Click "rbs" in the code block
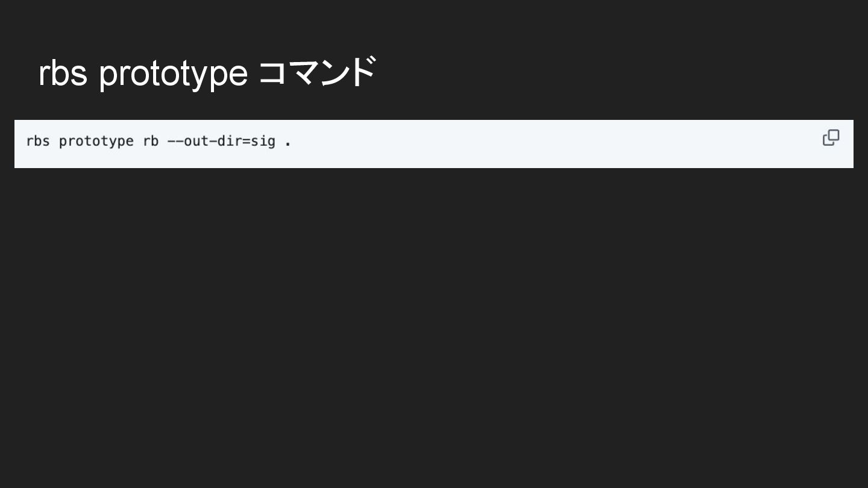868x488 pixels. coord(38,141)
